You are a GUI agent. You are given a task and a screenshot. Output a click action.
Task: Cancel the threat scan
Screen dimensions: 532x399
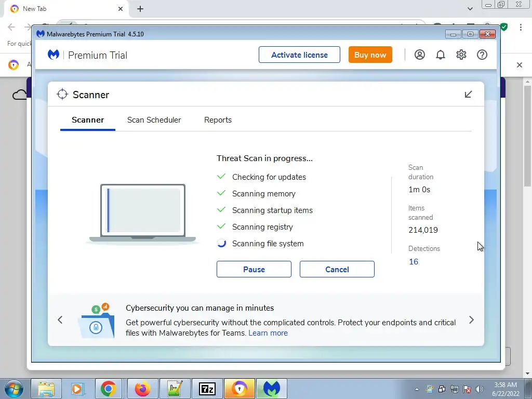coord(337,270)
